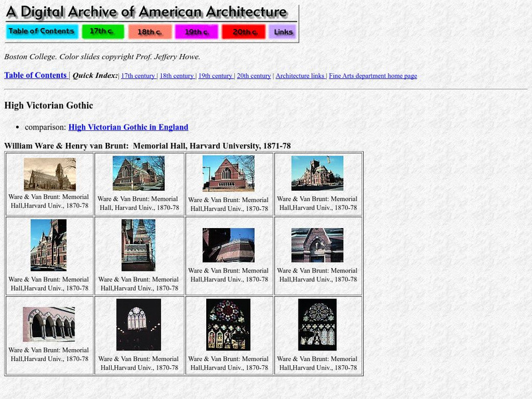Image resolution: width=532 pixels, height=399 pixels.
Task: Visit the Fine Arts department home page link
Action: coord(373,76)
